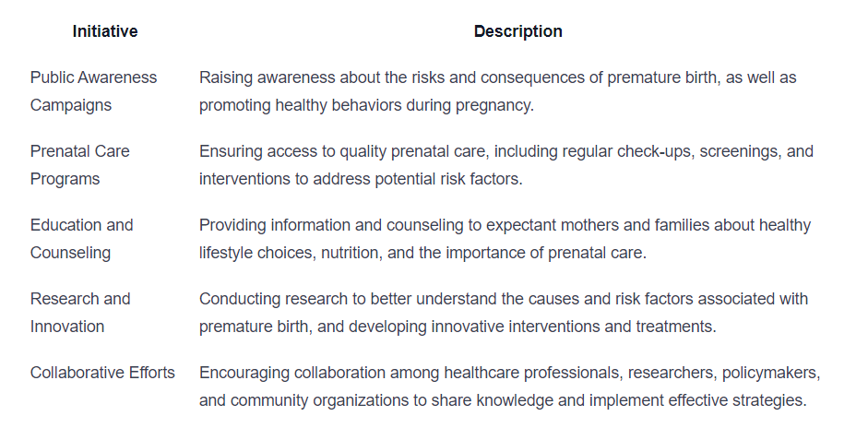
Task: Click the word Innovation in Initiative column
Action: click(67, 326)
